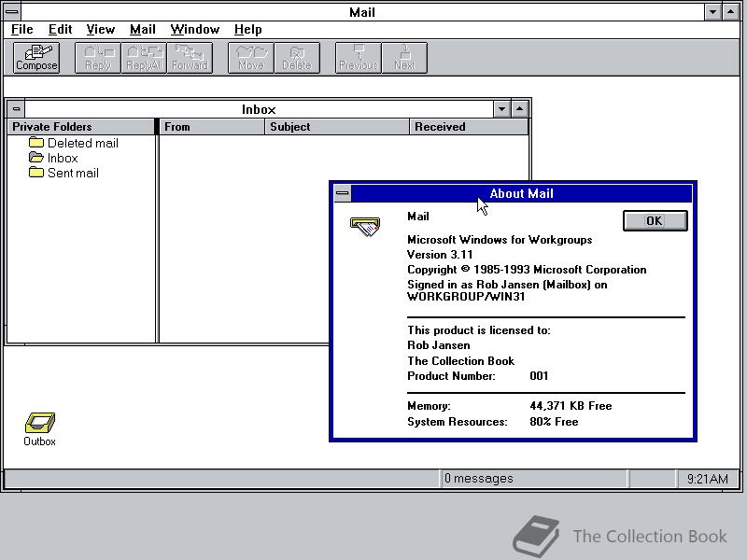
Task: Click the Inbox window title bar
Action: 259,109
